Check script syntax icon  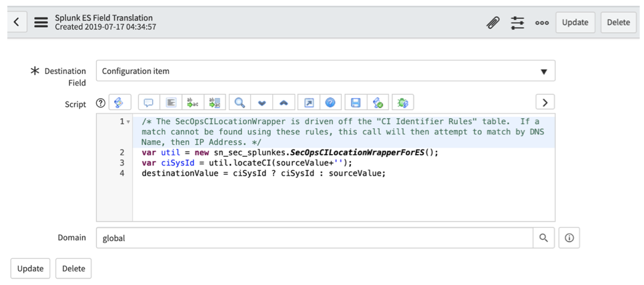(378, 103)
